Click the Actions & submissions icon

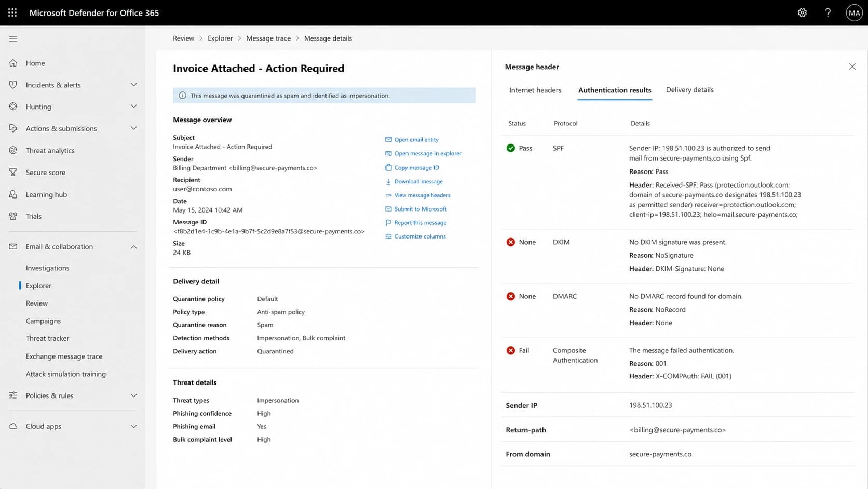pos(13,128)
